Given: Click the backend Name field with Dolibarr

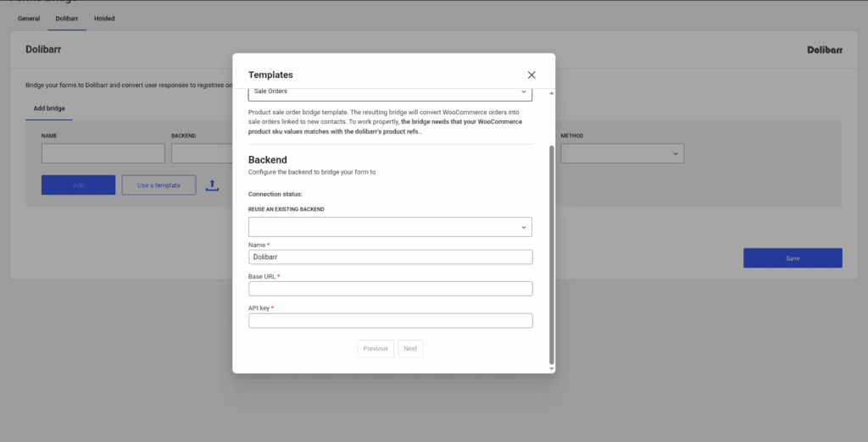Looking at the screenshot, I should point(390,257).
